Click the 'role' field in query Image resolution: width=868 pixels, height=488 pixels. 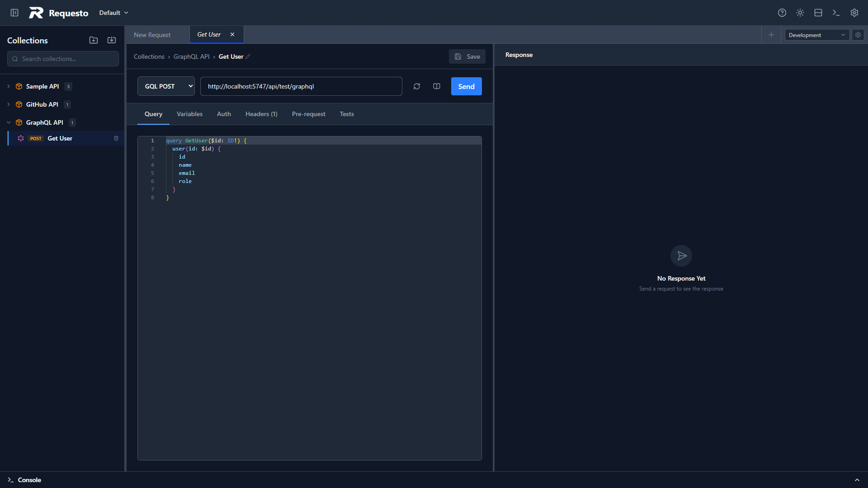tap(185, 181)
